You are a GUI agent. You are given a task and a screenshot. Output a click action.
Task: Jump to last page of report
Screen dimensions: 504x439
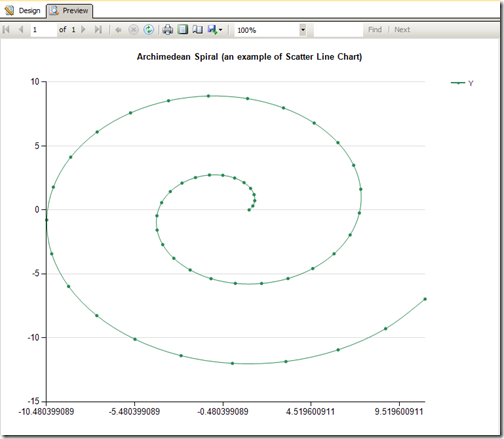click(98, 30)
